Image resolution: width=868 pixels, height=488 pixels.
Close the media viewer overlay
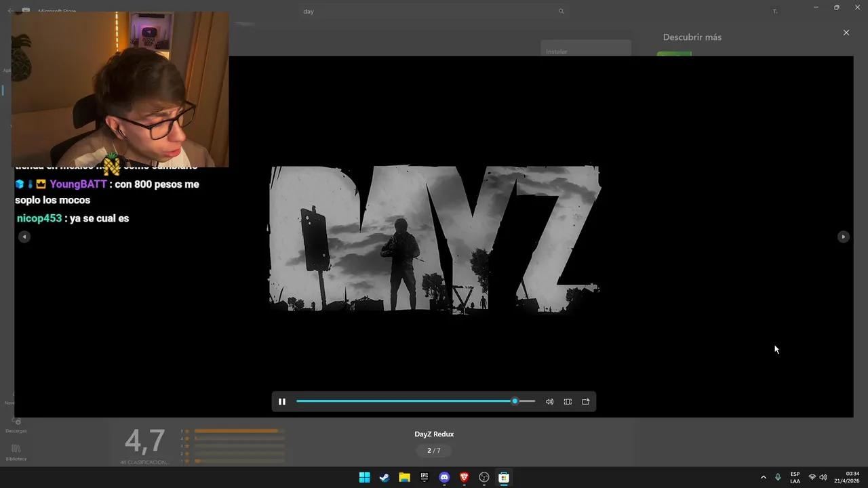[x=846, y=33]
